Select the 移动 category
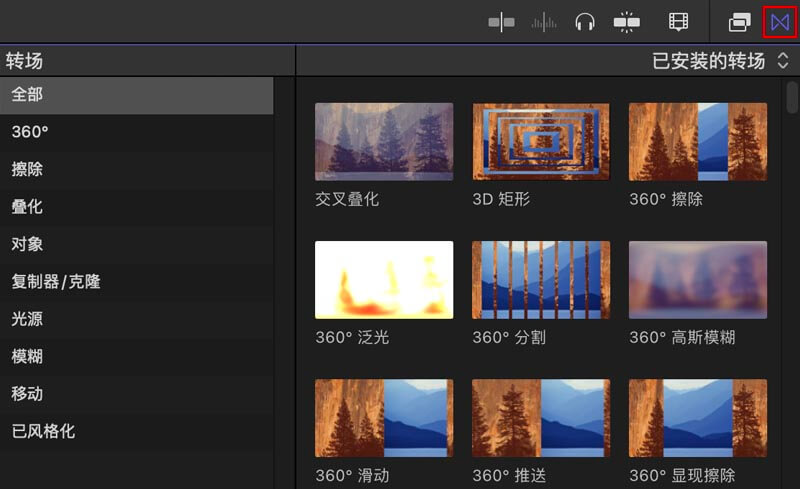 pyautogui.click(x=137, y=394)
